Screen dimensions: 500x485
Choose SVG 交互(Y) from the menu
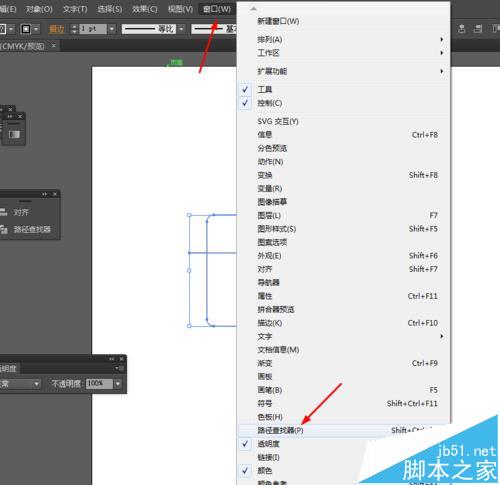(343, 121)
